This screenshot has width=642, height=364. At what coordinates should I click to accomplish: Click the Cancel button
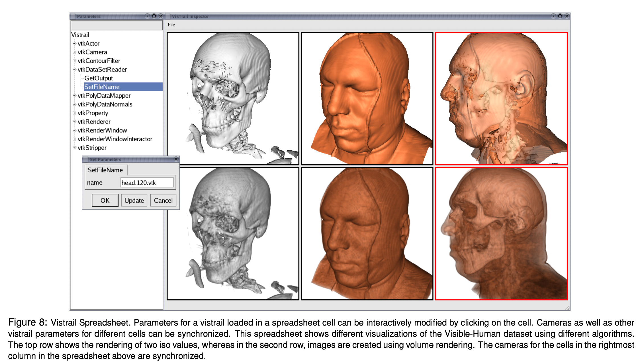pyautogui.click(x=163, y=200)
